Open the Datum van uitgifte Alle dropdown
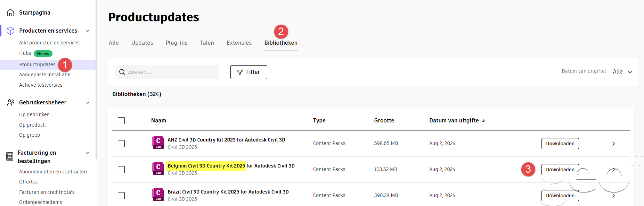 pos(622,72)
